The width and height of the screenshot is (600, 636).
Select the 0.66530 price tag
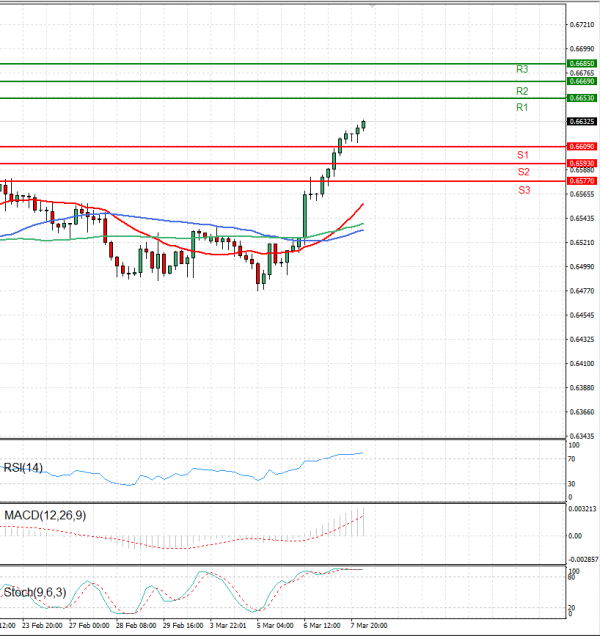pos(582,98)
